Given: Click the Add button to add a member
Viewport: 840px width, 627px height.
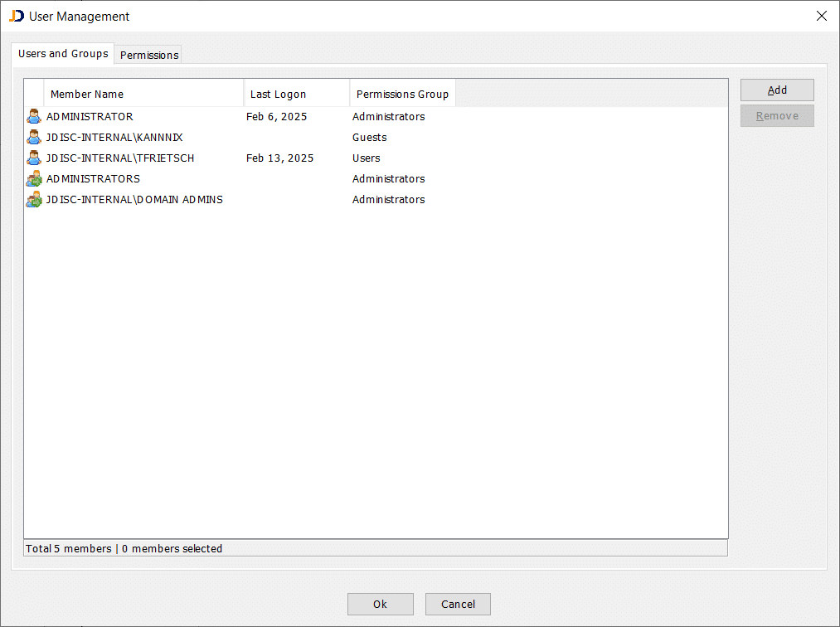Looking at the screenshot, I should coord(776,90).
